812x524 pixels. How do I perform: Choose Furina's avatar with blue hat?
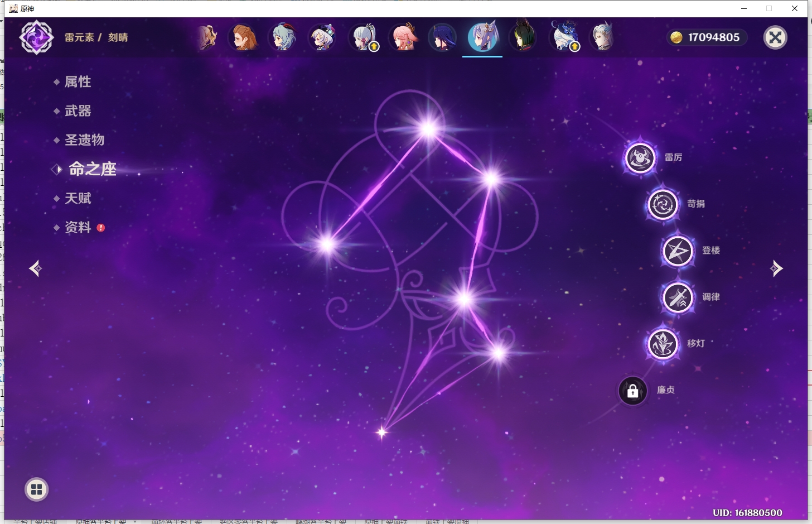point(564,37)
